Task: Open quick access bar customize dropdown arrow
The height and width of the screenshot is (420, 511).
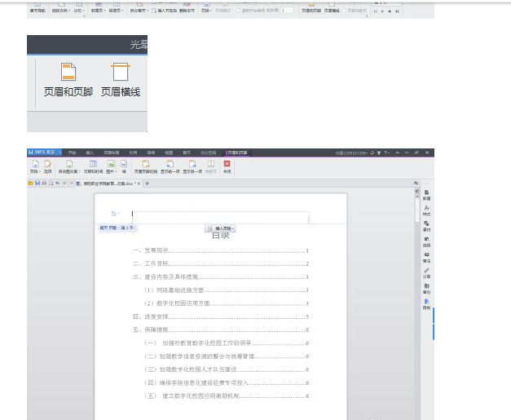Action: [x=72, y=183]
